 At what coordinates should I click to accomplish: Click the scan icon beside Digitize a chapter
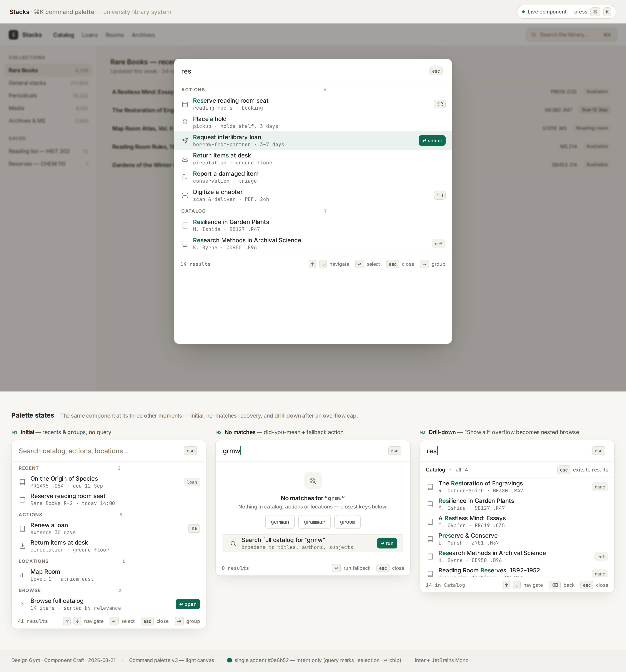click(x=185, y=195)
